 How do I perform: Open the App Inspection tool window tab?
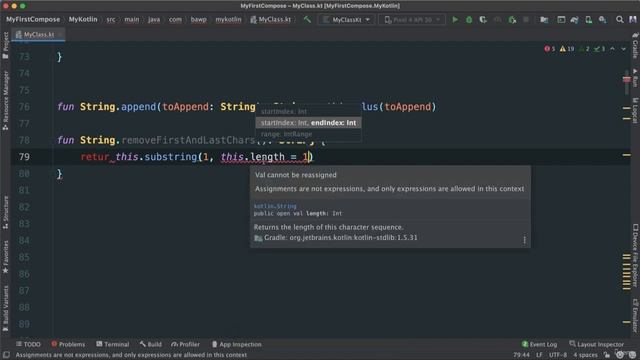237,344
